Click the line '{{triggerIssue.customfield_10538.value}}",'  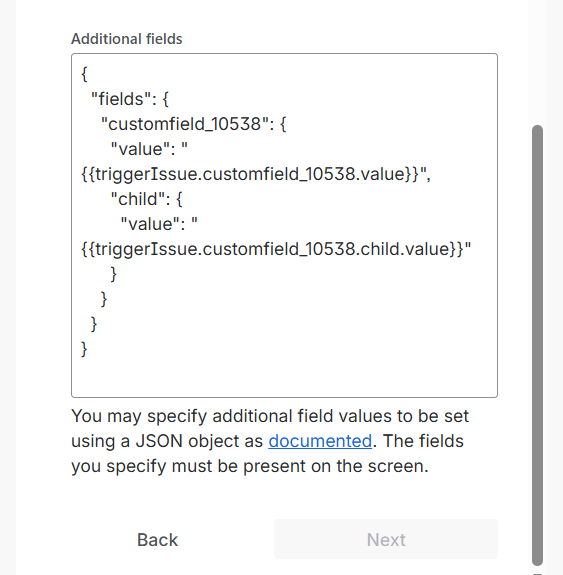256,174
